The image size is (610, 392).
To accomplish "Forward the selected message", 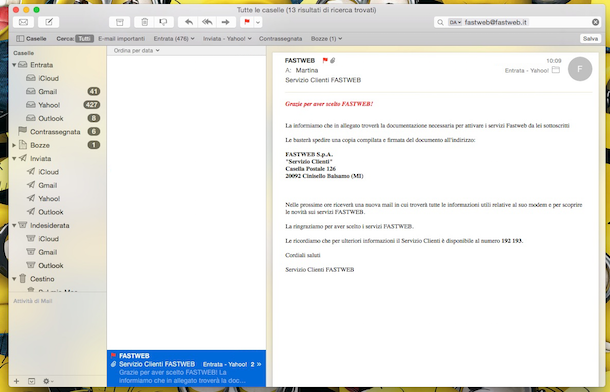I will (226, 22).
